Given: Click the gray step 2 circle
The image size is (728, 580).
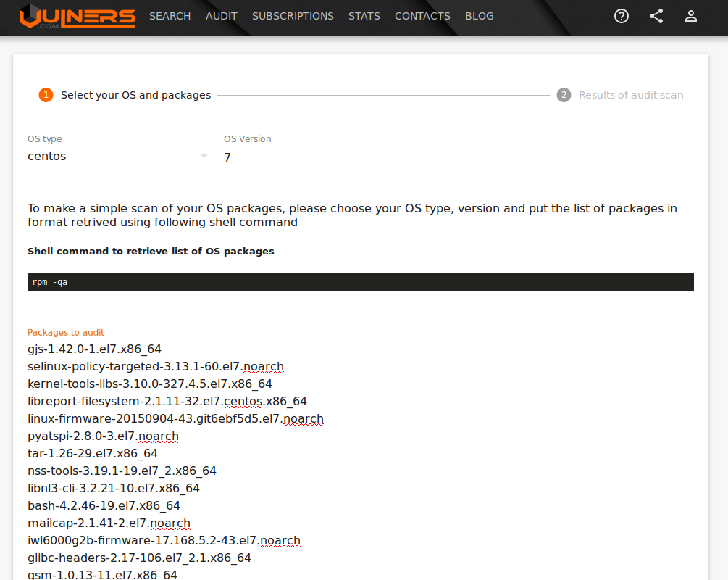Looking at the screenshot, I should point(564,95).
